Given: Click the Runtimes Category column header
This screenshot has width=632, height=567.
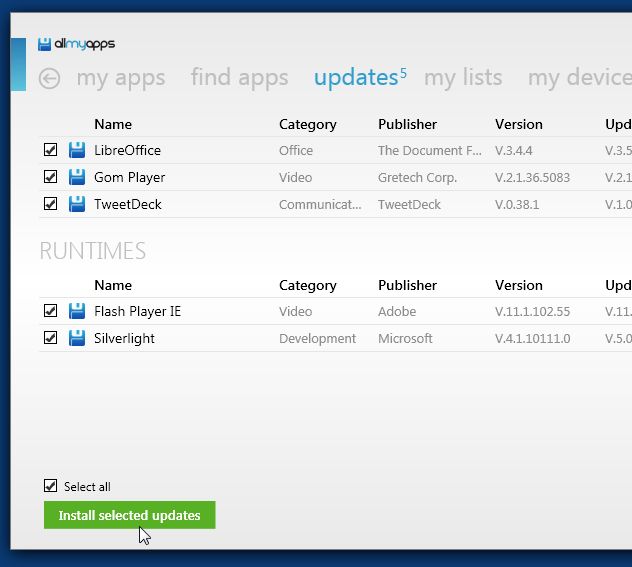Looking at the screenshot, I should point(308,285).
